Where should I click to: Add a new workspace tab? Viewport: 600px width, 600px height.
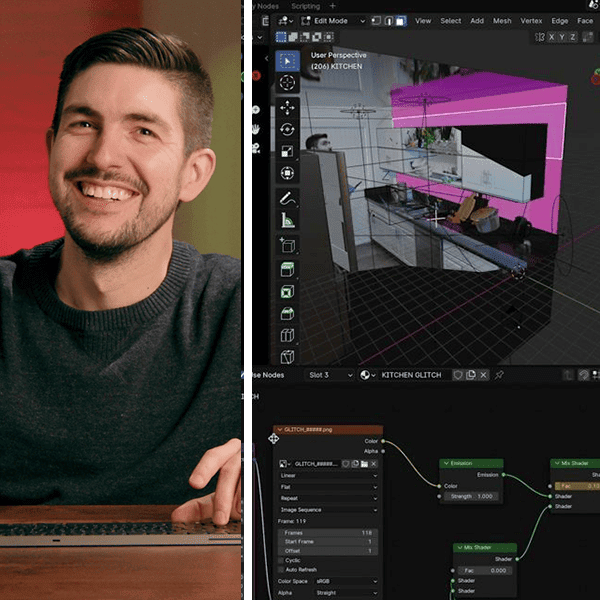pyautogui.click(x=332, y=6)
